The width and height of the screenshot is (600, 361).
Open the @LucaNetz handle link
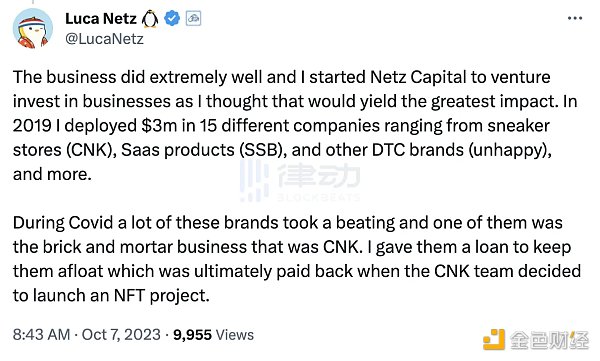coord(104,39)
